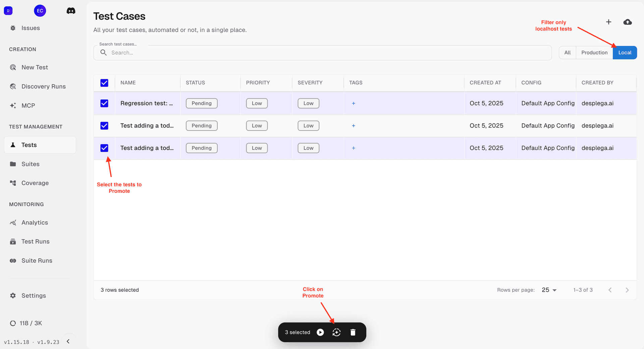Viewport: 644px width, 349px height.
Task: Go to next page of results
Action: [x=627, y=290]
